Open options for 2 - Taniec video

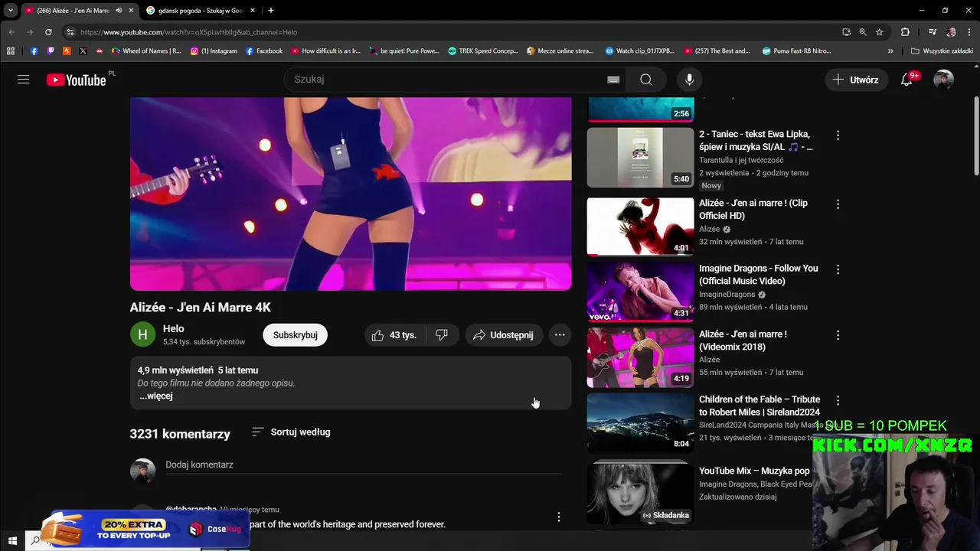[x=838, y=135]
